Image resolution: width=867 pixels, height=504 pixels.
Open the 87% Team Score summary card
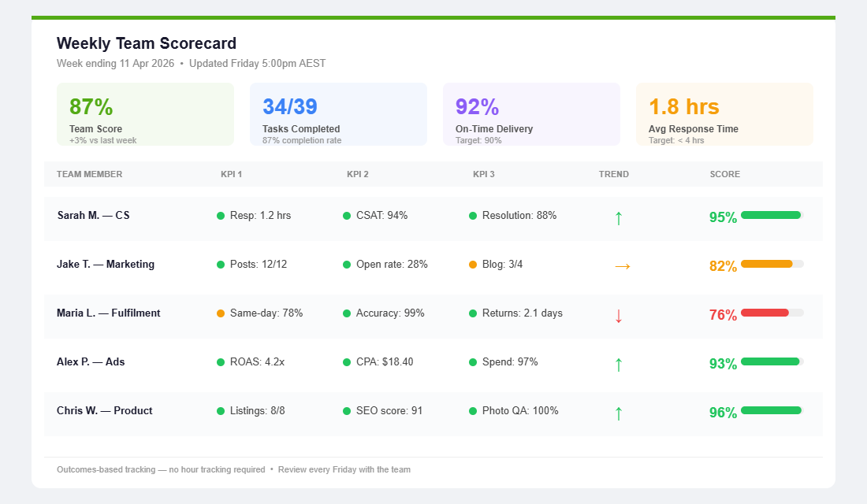(145, 113)
